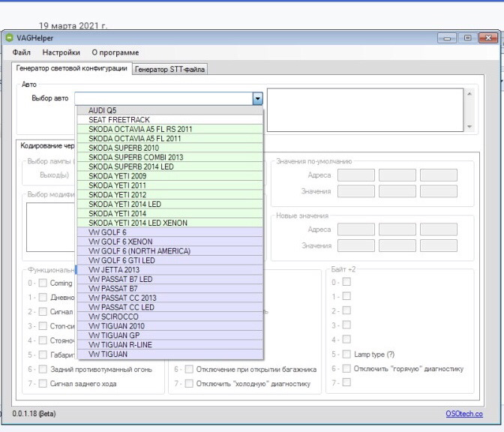Select AUDI Q5 from the list

(x=170, y=110)
